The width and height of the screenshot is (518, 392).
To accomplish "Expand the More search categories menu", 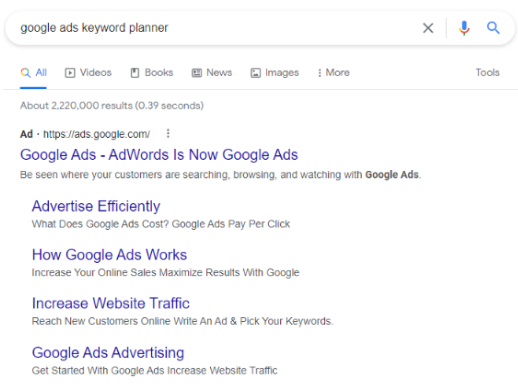I will [334, 73].
